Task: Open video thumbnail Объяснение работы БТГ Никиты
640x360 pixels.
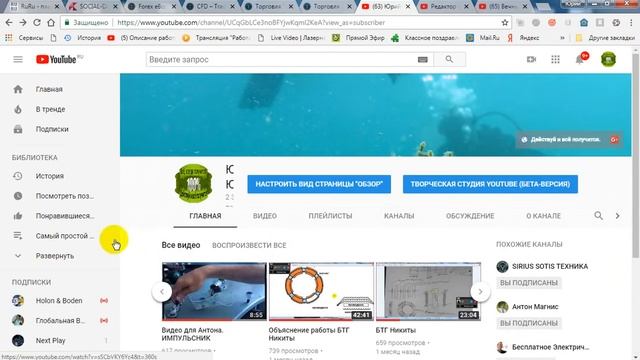Action: pyautogui.click(x=321, y=291)
